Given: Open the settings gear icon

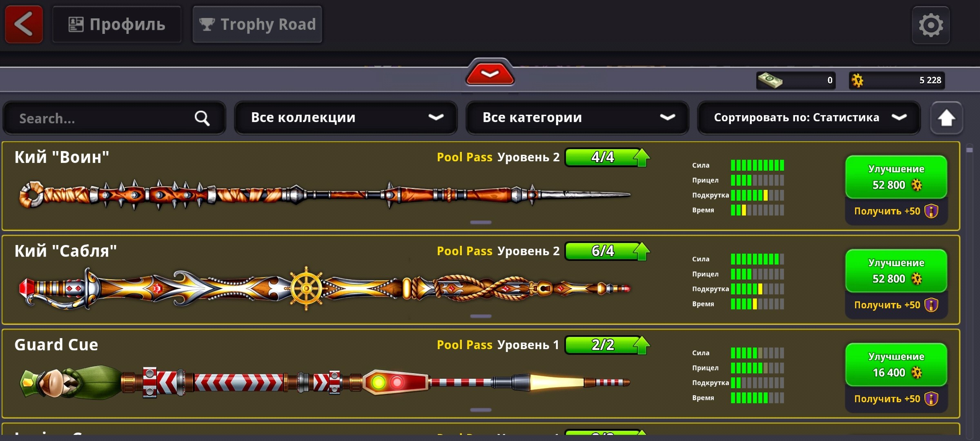Looking at the screenshot, I should pos(931,25).
